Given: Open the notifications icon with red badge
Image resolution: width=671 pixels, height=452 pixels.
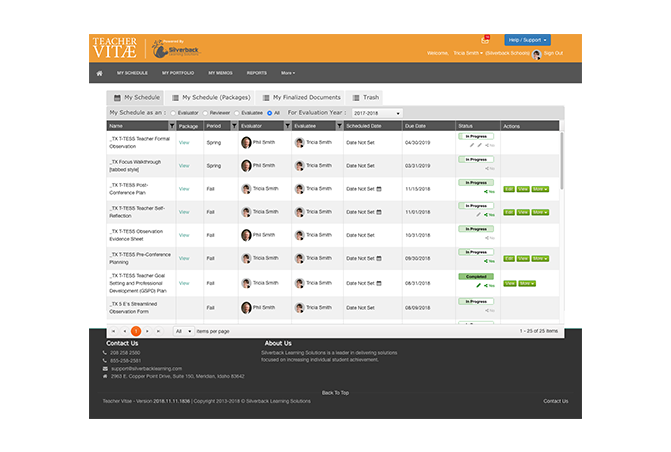Looking at the screenshot, I should click(487, 40).
